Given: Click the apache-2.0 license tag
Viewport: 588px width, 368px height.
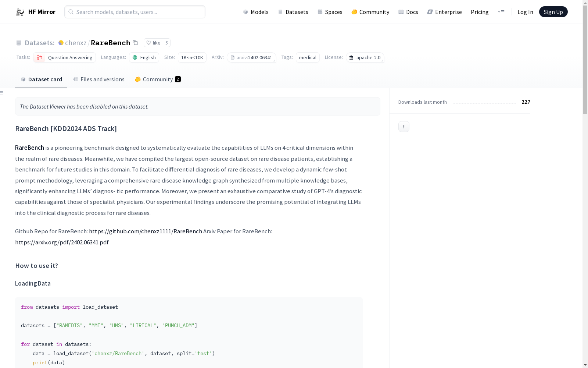Looking at the screenshot, I should point(365,57).
